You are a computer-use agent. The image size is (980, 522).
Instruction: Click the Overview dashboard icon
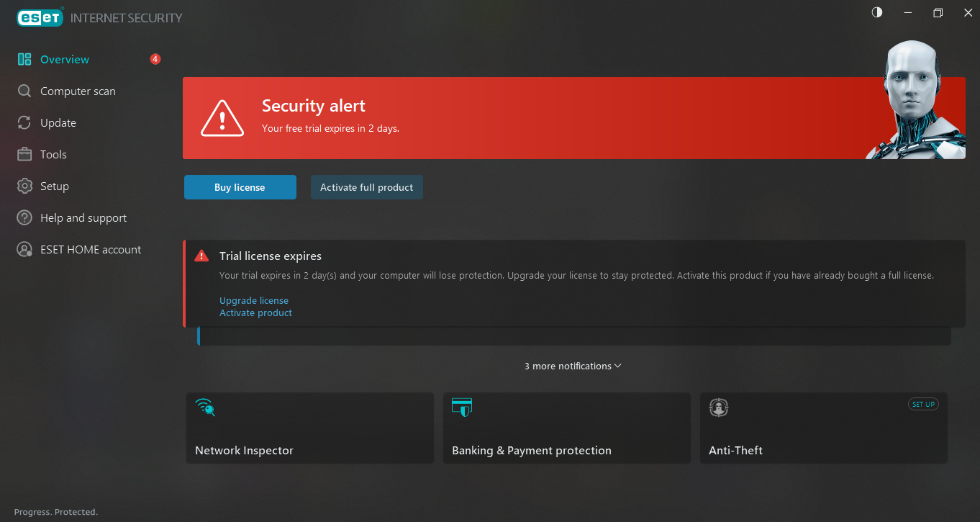point(24,59)
